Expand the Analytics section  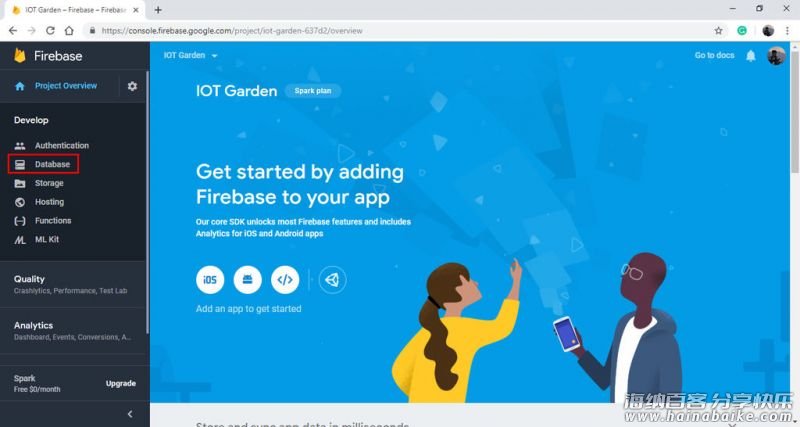point(73,331)
